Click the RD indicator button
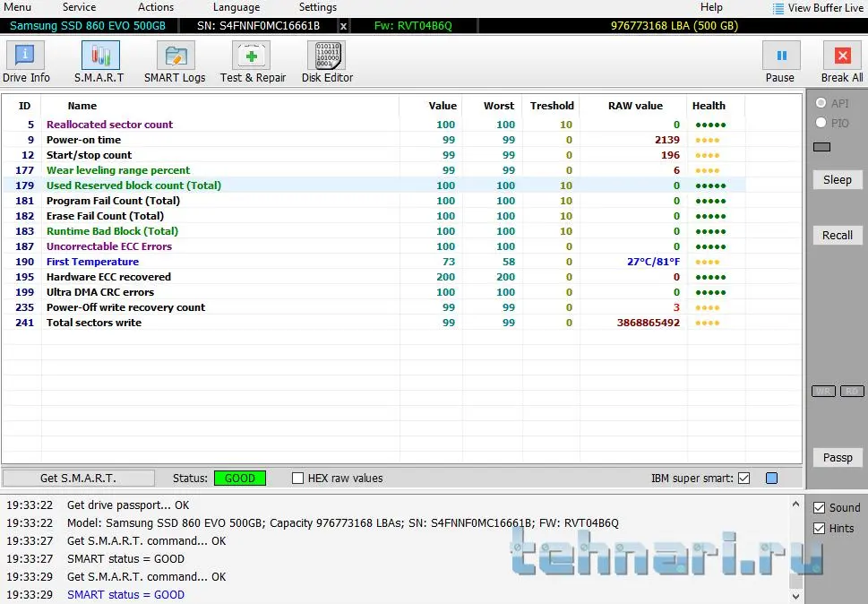The height and width of the screenshot is (604, 868). tap(852, 392)
